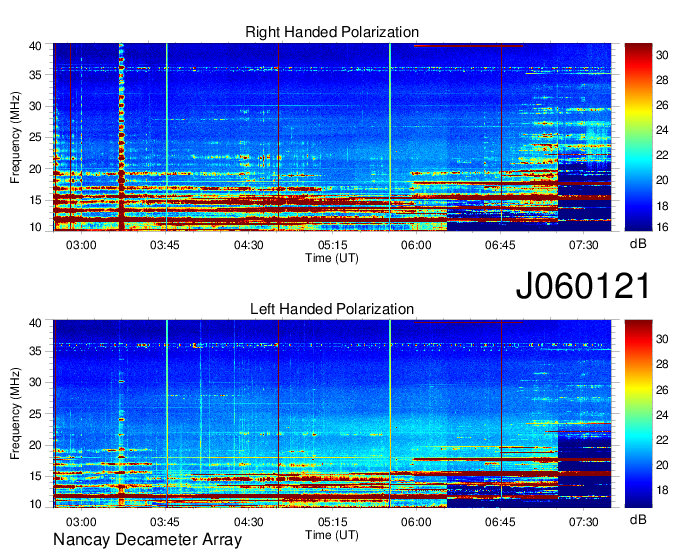Click the "Nancay Decameter Array" caption
This screenshot has width=680, height=552.
pyautogui.click(x=147, y=540)
